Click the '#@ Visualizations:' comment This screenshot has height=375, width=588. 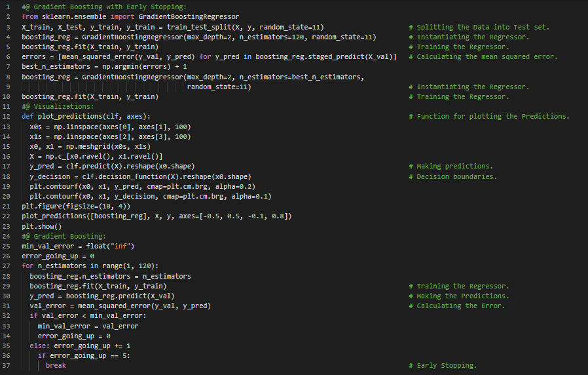point(58,106)
